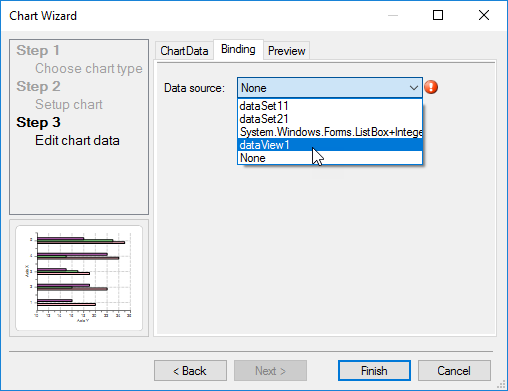Image resolution: width=508 pixels, height=391 pixels.
Task: Click the bar chart preview thumbnail
Action: click(79, 278)
